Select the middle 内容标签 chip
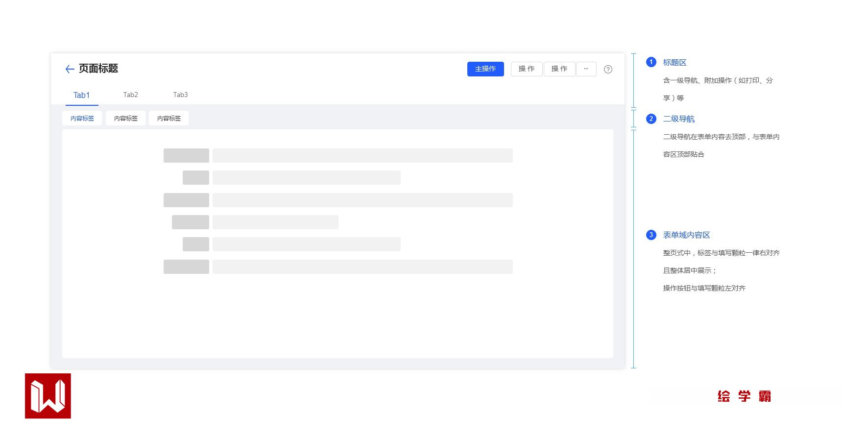The height and width of the screenshot is (436, 868). (126, 119)
